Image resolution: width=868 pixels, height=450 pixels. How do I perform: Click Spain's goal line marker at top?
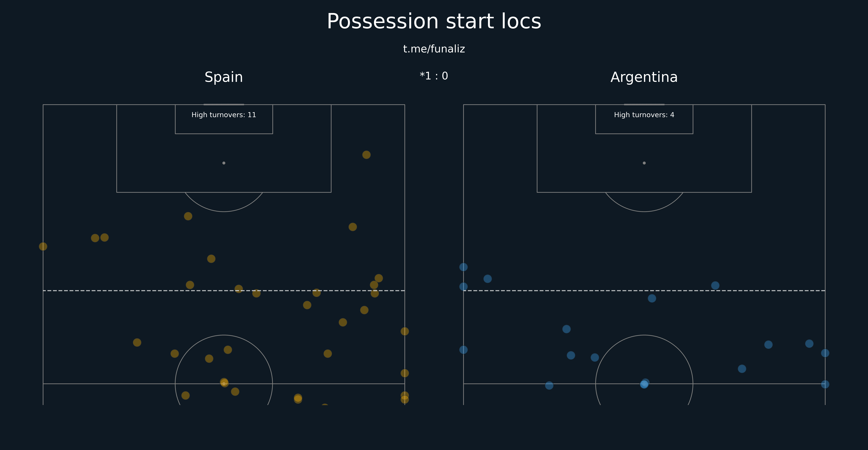(x=224, y=104)
